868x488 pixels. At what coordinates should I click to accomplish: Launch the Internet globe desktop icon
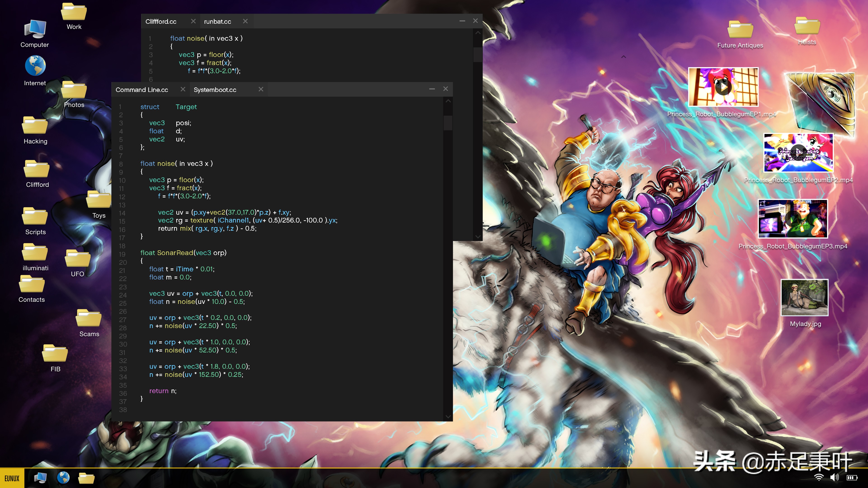[x=35, y=66]
